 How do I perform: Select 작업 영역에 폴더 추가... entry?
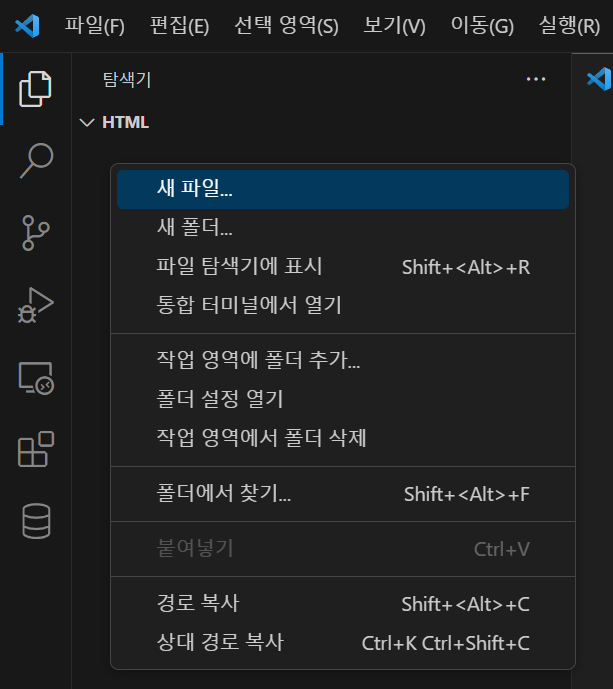[x=343, y=360]
